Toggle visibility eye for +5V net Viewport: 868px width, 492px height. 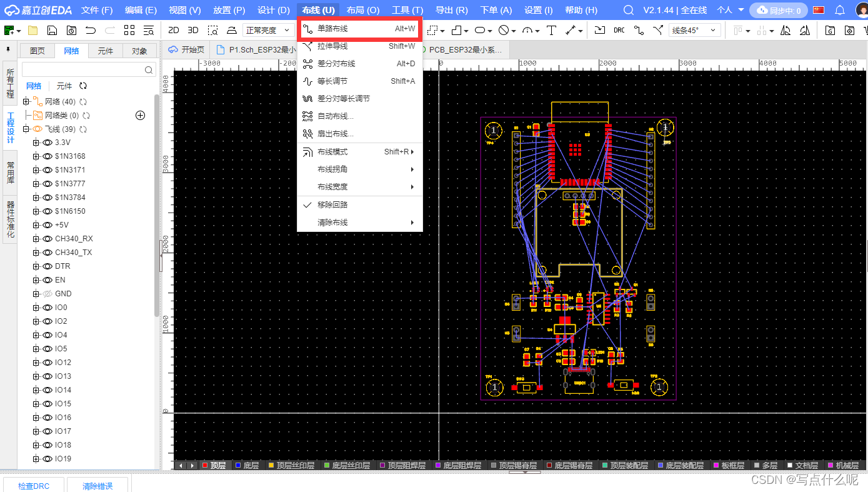[x=47, y=225]
